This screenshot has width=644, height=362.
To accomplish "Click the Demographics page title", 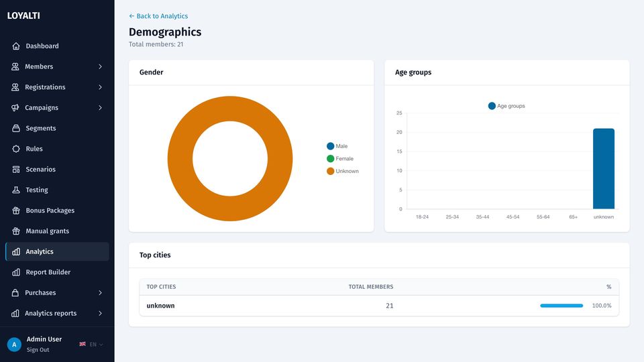I will pyautogui.click(x=165, y=32).
